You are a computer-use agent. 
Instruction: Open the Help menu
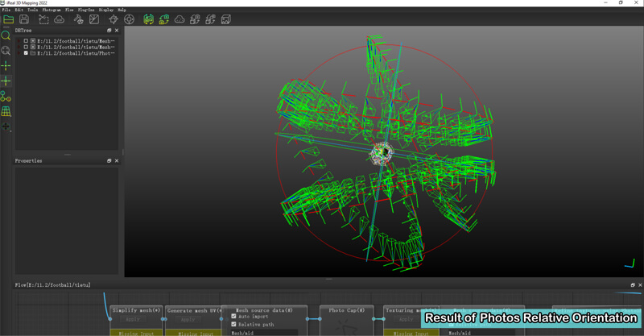tap(122, 10)
